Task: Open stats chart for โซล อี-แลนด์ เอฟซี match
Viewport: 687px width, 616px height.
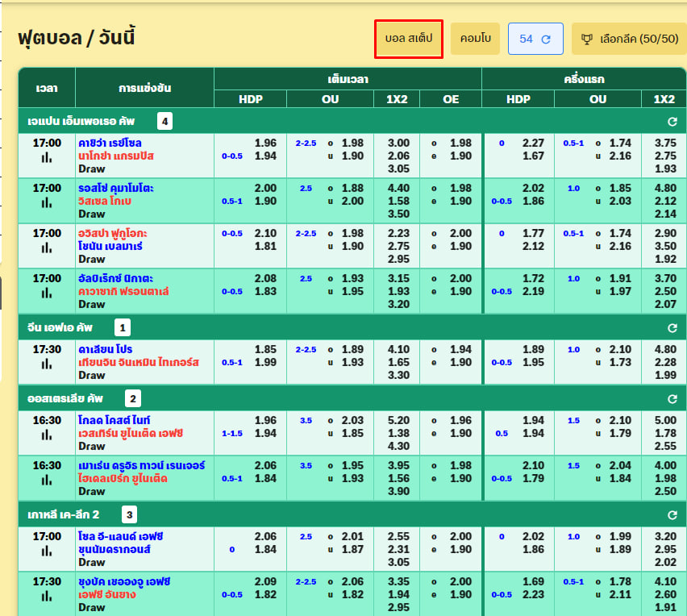Action: pyautogui.click(x=47, y=552)
